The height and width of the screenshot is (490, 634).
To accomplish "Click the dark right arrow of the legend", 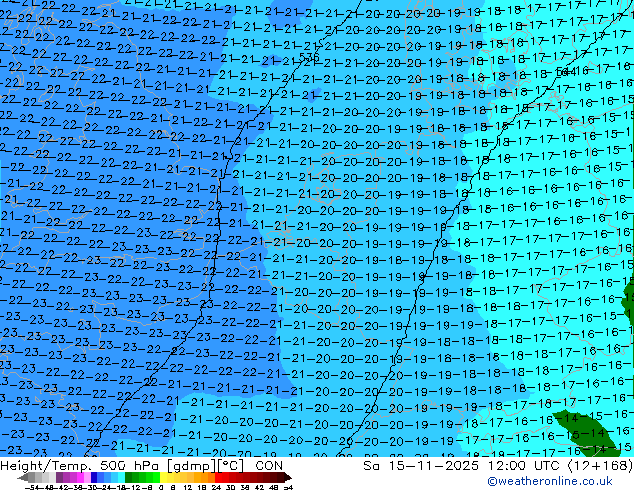I will coord(288,478).
